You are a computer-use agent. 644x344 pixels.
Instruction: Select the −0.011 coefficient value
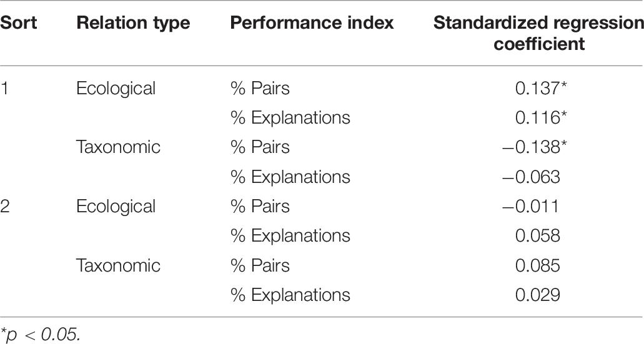531,206
